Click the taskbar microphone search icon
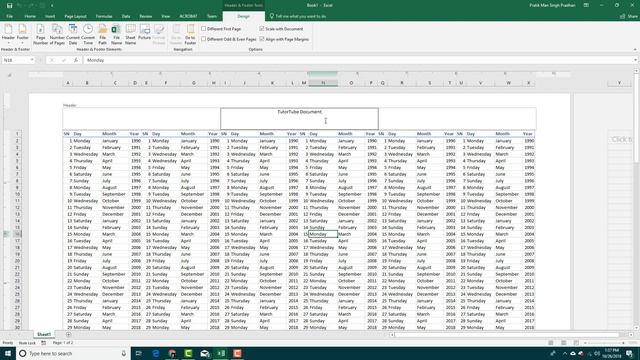The height and width of the screenshot is (360, 640). [x=124, y=353]
